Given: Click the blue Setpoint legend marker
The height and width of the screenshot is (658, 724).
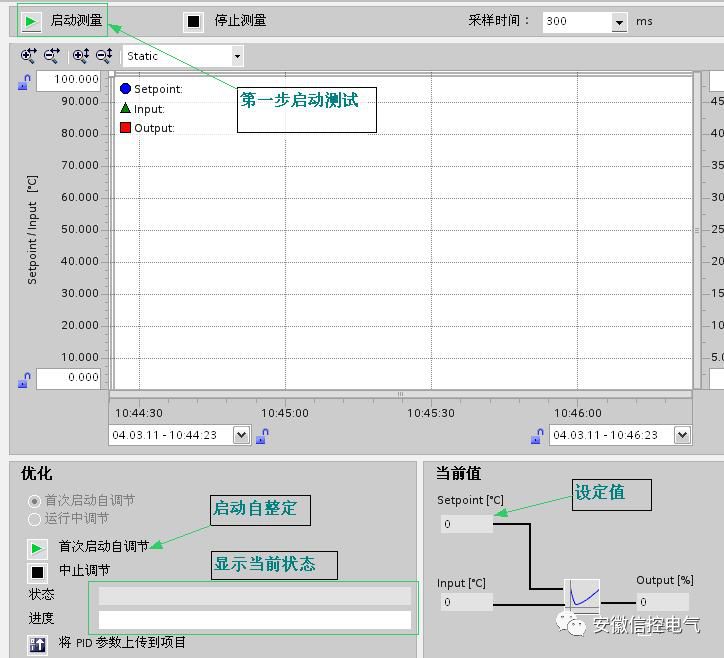Looking at the screenshot, I should coord(125,88).
